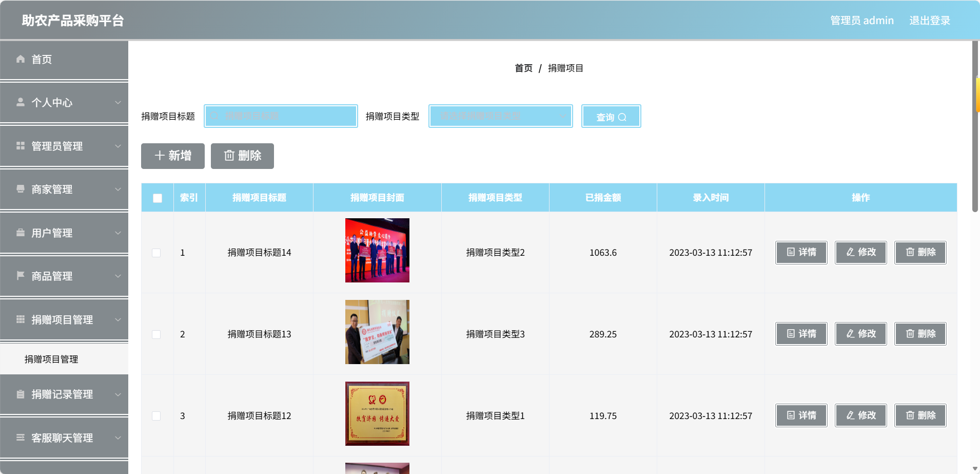Expand the 管理员管理 menu chevron
Viewport: 980px width, 474px height.
pyautogui.click(x=118, y=146)
